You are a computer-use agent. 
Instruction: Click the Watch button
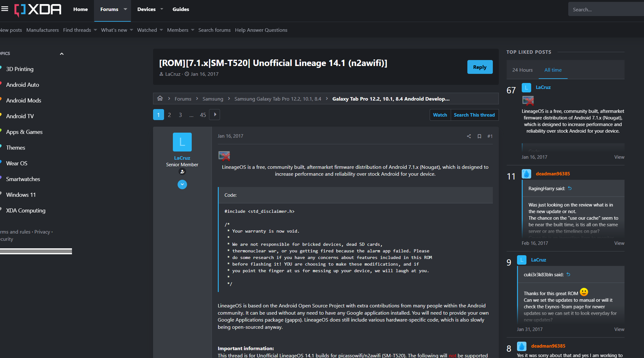(440, 115)
